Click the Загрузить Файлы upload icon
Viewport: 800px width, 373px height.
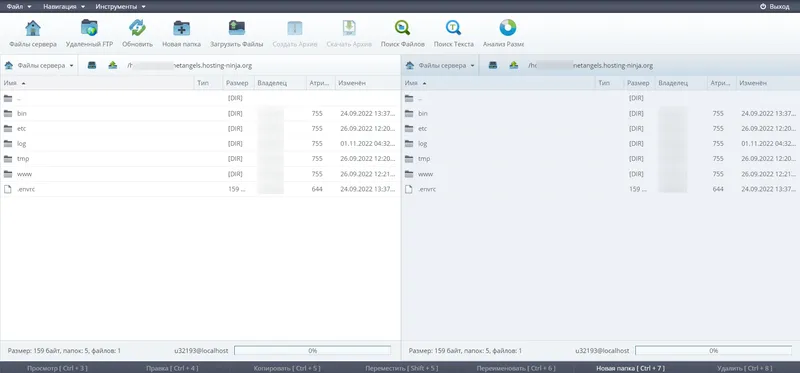pos(236,28)
